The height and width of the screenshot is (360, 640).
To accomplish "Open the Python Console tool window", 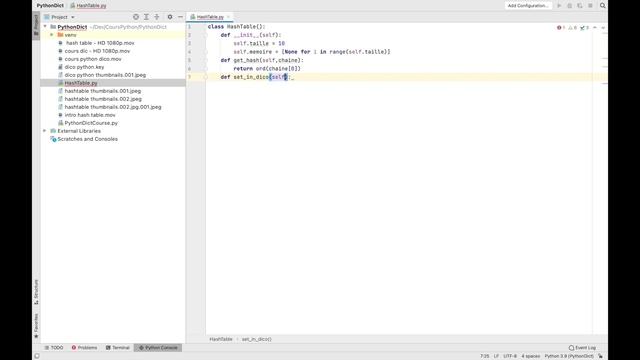I will (158, 348).
